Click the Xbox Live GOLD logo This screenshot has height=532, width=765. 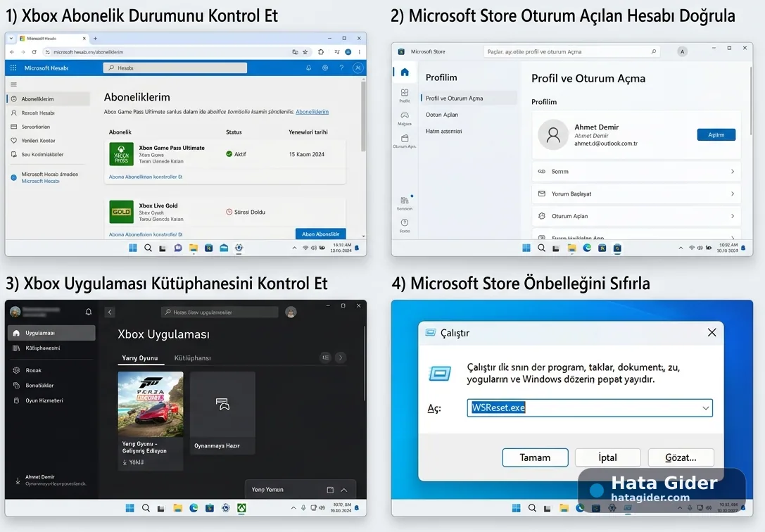pyautogui.click(x=121, y=212)
